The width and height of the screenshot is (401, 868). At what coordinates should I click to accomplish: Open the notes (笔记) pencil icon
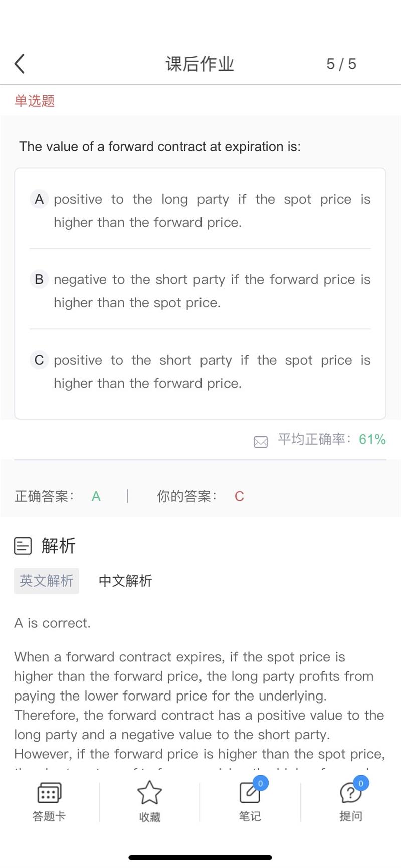click(250, 793)
